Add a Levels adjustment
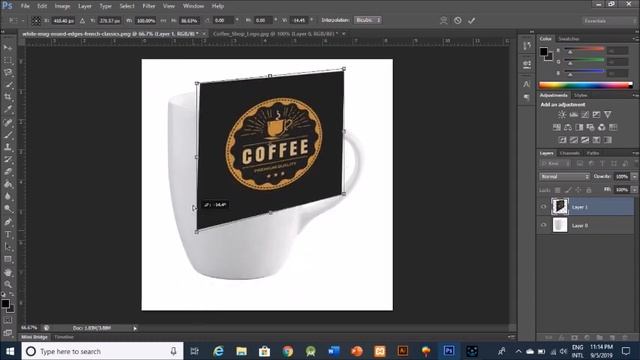The image size is (640, 360). (573, 115)
